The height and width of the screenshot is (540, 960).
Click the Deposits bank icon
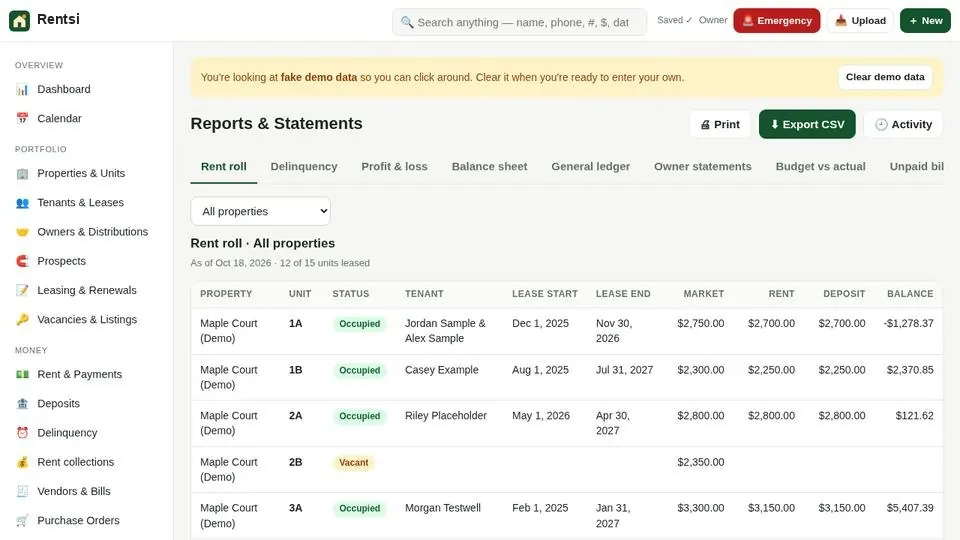click(23, 403)
